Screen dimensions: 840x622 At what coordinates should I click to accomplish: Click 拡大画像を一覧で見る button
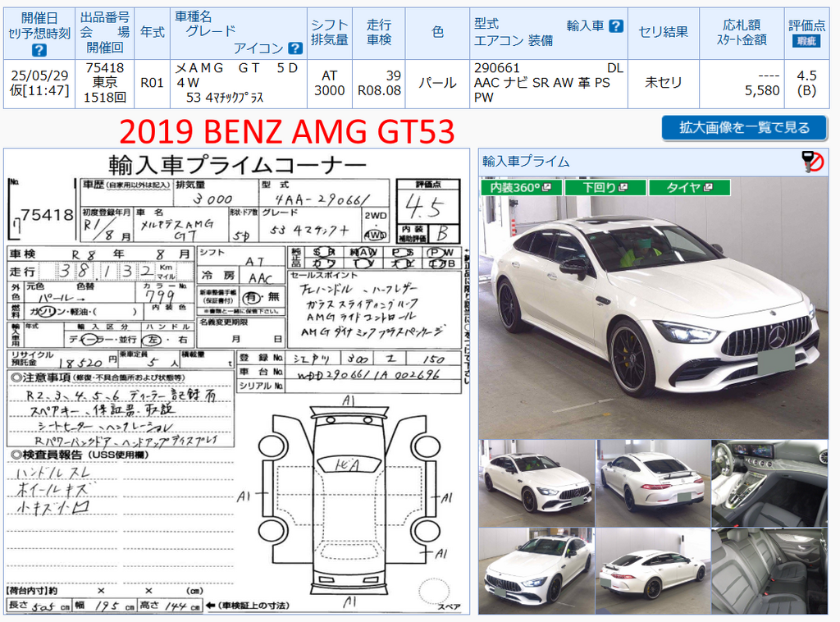point(744,127)
